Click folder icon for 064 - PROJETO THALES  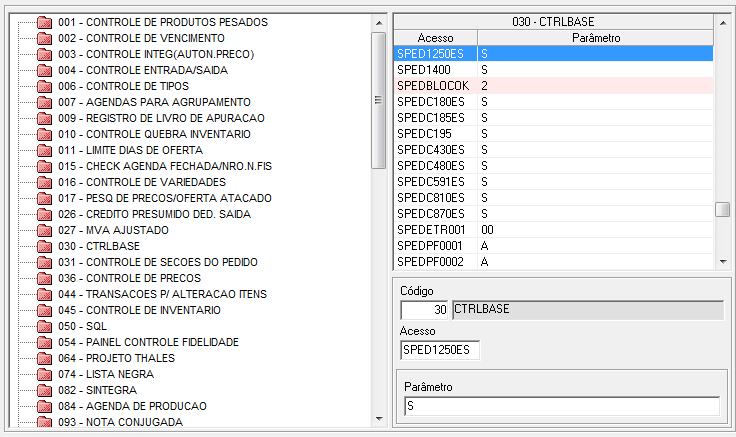click(x=43, y=358)
